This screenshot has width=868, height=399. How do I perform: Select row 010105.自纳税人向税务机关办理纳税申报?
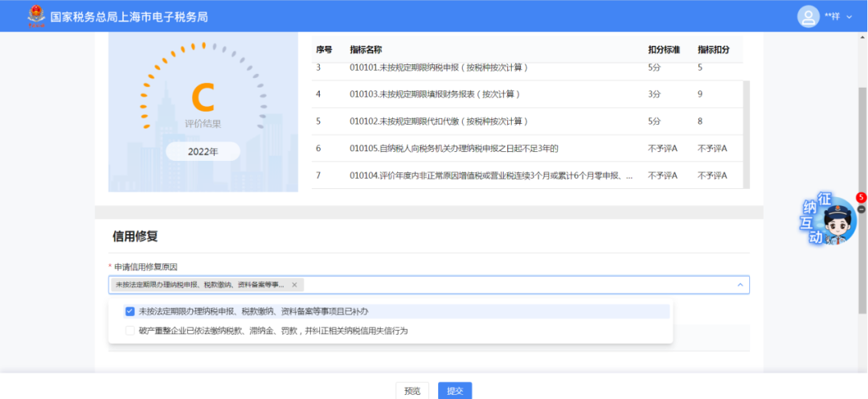(527, 149)
